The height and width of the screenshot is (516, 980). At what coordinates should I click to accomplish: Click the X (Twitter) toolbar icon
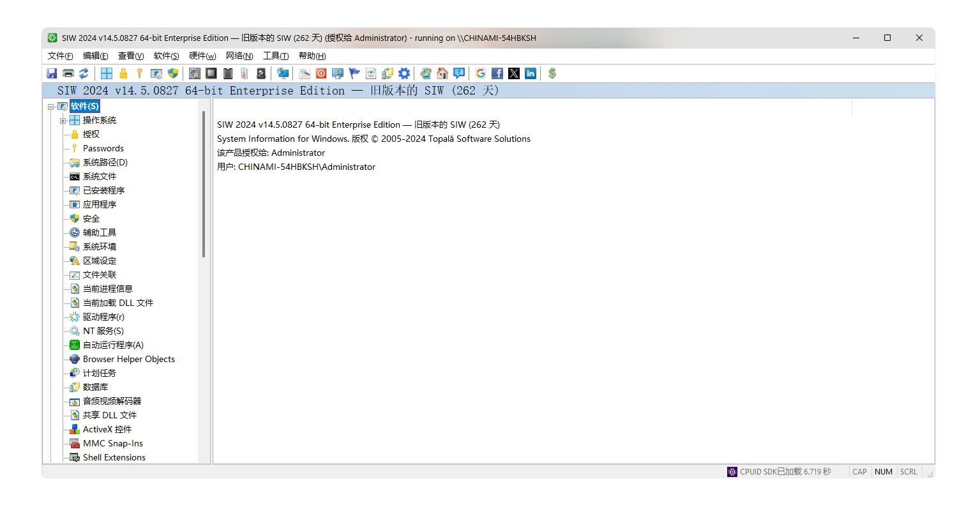coord(514,73)
